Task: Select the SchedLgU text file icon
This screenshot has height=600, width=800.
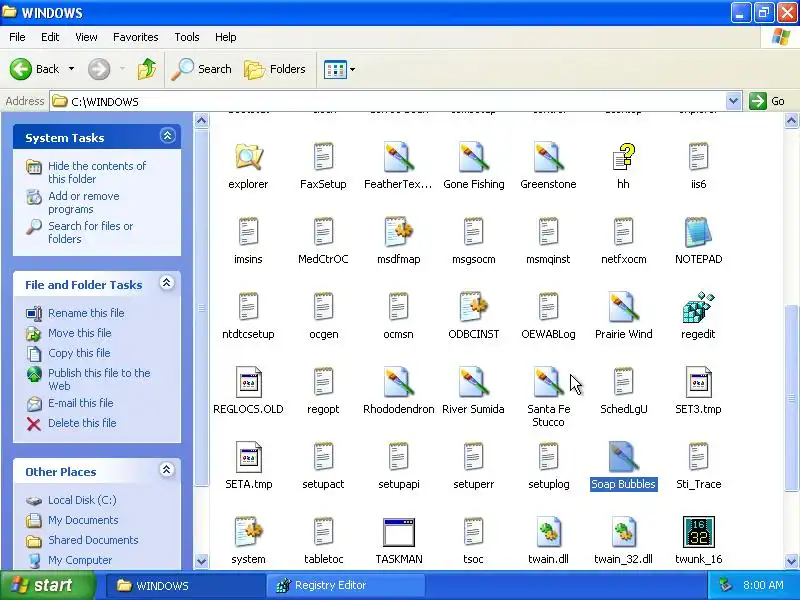Action: (623, 383)
